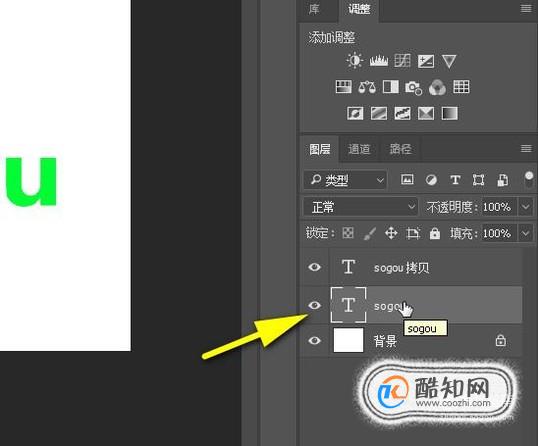Switch to the 通道 tab
Image resolution: width=538 pixels, height=446 pixels.
(x=359, y=149)
